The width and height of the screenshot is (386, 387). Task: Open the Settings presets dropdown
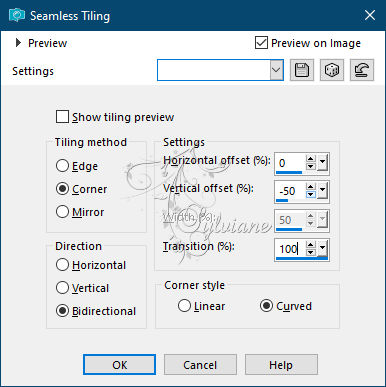(x=276, y=70)
